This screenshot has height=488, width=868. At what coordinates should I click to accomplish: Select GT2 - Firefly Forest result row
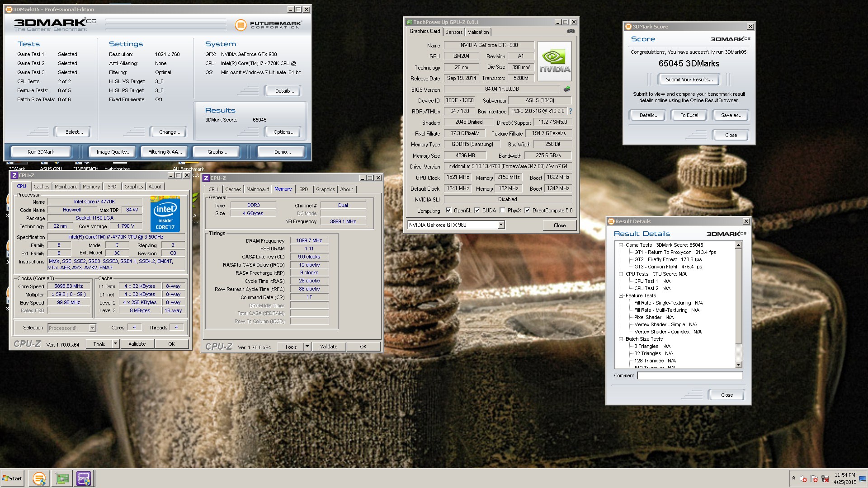tap(668, 260)
